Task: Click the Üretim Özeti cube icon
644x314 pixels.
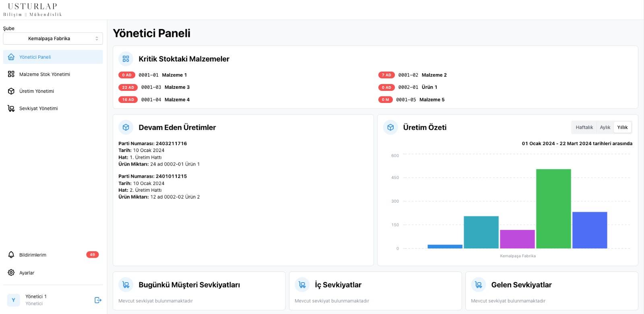Action: (x=390, y=127)
